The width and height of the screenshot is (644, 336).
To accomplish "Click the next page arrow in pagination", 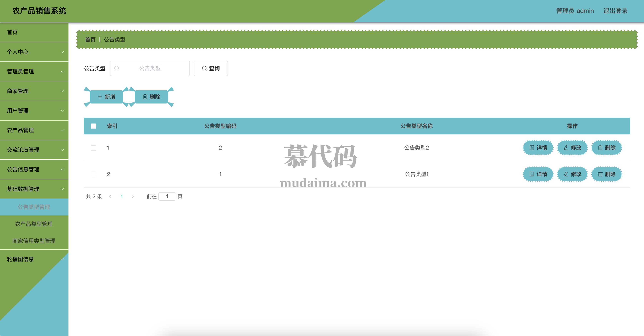I will coord(133,196).
